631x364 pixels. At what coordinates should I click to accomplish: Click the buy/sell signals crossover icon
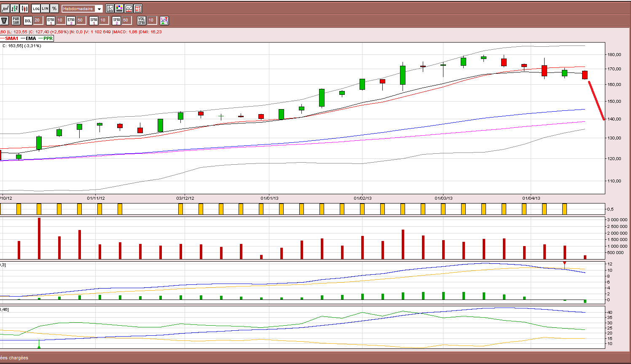(164, 20)
